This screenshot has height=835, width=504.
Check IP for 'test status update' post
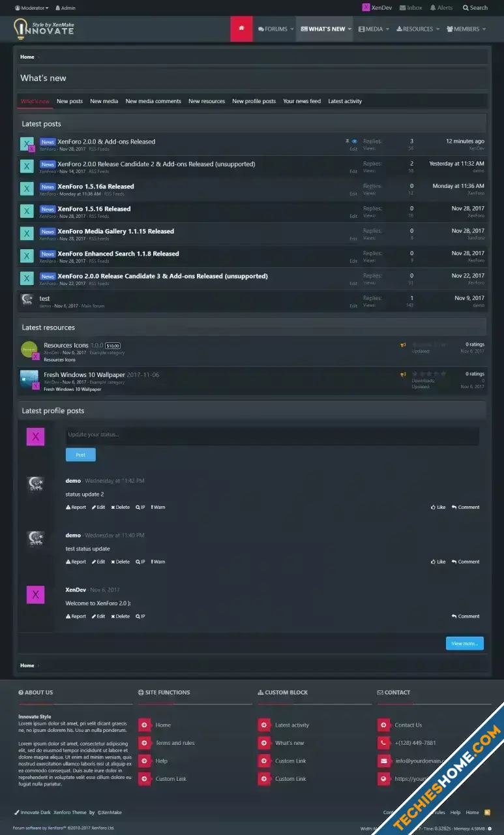[x=140, y=562]
